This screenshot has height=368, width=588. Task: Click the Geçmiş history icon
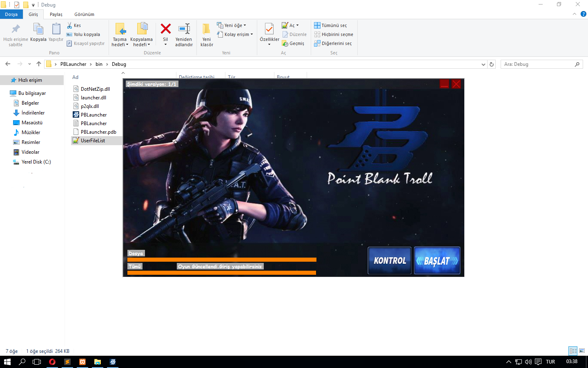click(x=285, y=43)
